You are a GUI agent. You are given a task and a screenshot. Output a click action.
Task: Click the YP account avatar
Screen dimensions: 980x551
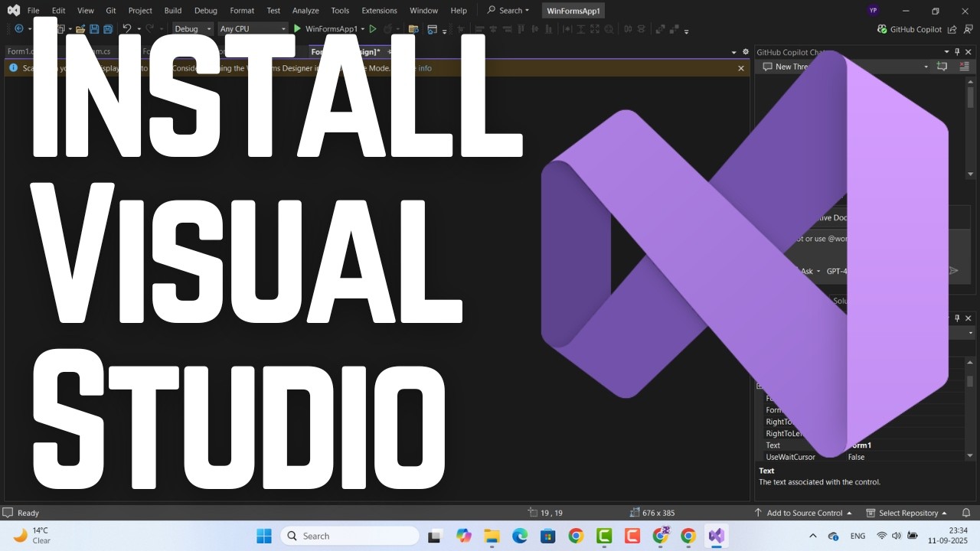(874, 11)
